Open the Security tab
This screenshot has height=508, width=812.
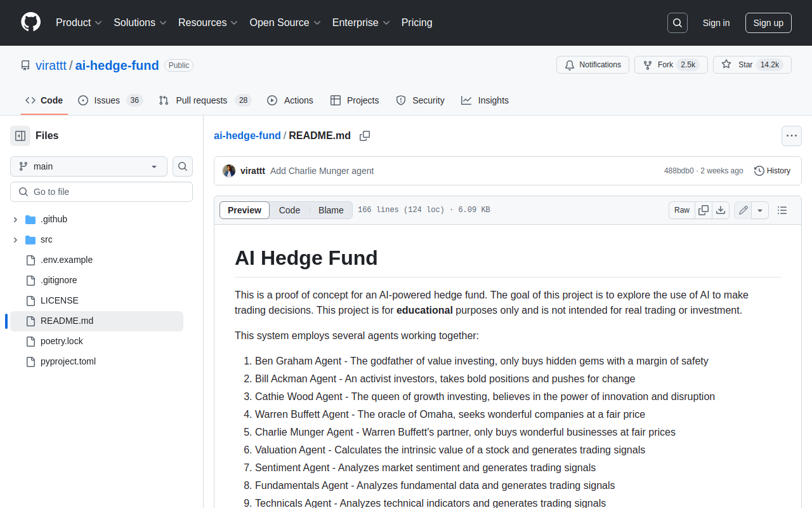(420, 100)
